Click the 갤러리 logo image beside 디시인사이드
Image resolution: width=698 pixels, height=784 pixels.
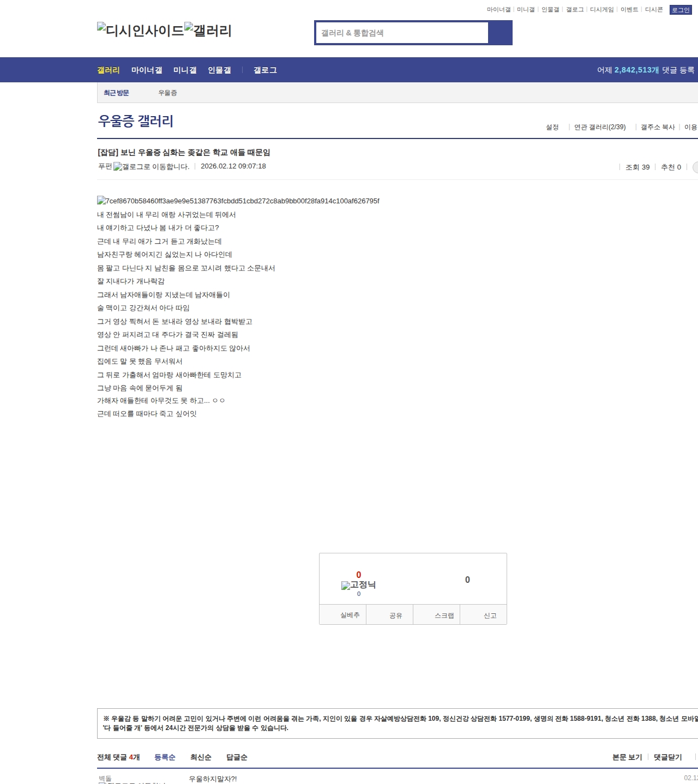tap(208, 31)
